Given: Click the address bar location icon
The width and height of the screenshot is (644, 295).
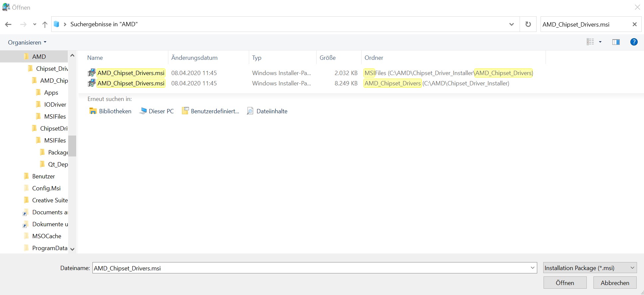Looking at the screenshot, I should point(57,24).
